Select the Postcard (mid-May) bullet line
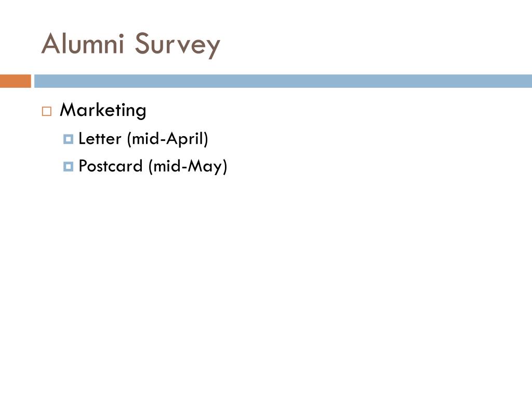The height and width of the screenshot is (399, 532). click(153, 167)
